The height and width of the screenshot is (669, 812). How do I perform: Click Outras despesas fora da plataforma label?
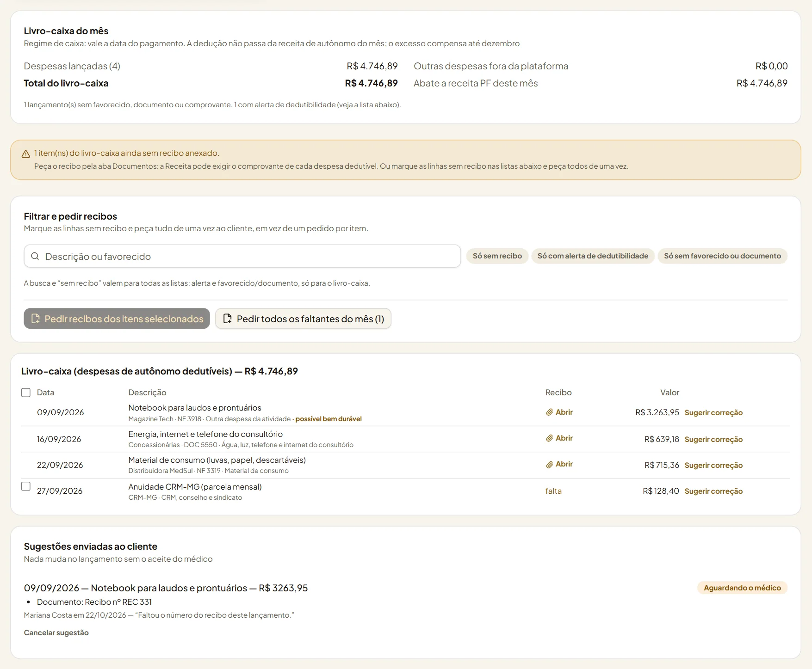point(491,66)
